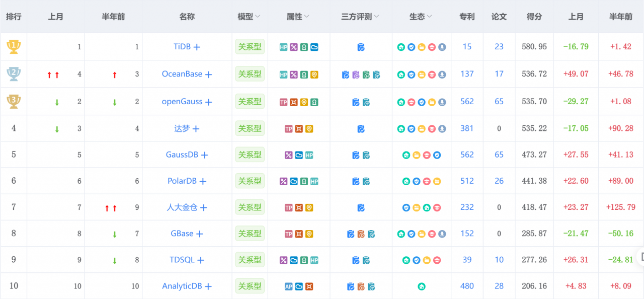Click the evaluation clipboard icon in TiDB row

[361, 47]
